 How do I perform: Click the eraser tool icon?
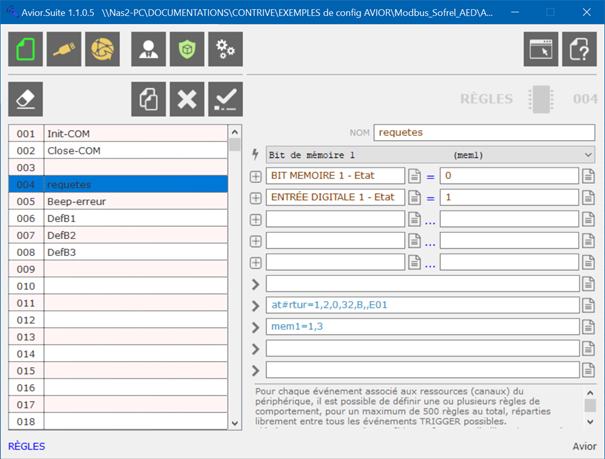pyautogui.click(x=26, y=99)
